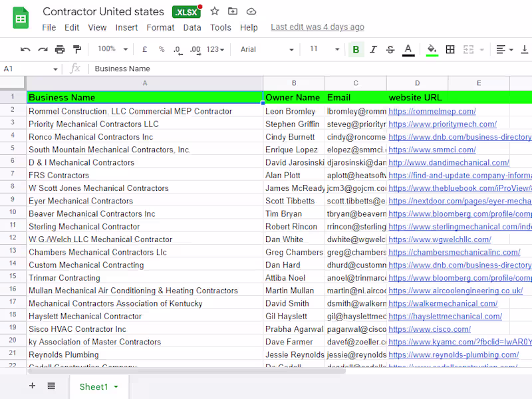Select the strikethrough icon

pos(390,49)
